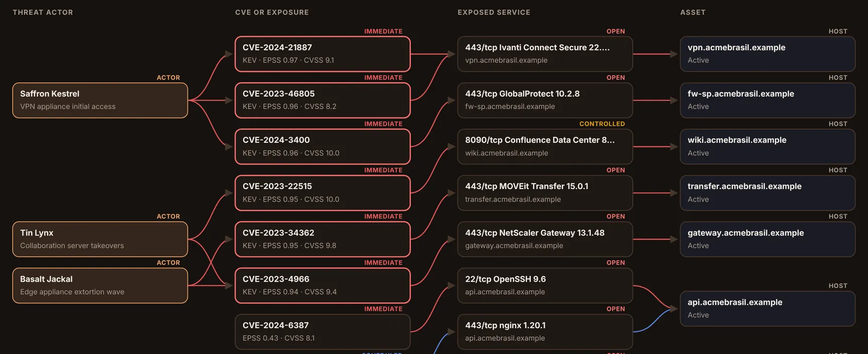868x354 pixels.
Task: Click 'Collaboration server takeovers' description
Action: click(72, 245)
